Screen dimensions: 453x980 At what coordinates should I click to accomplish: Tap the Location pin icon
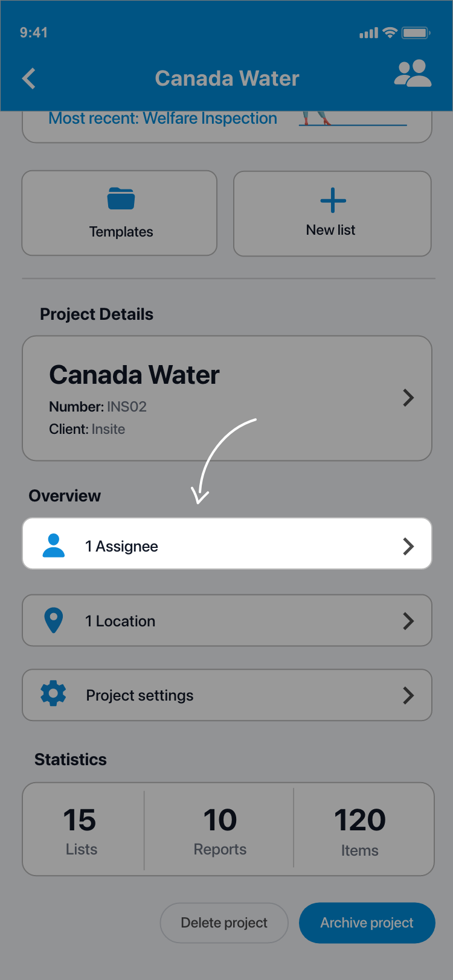(54, 620)
